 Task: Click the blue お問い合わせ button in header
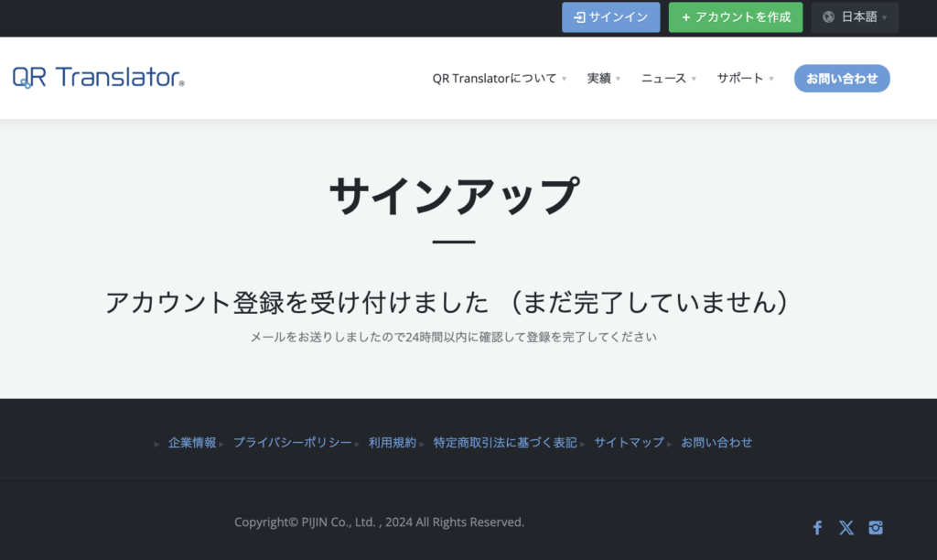point(842,79)
